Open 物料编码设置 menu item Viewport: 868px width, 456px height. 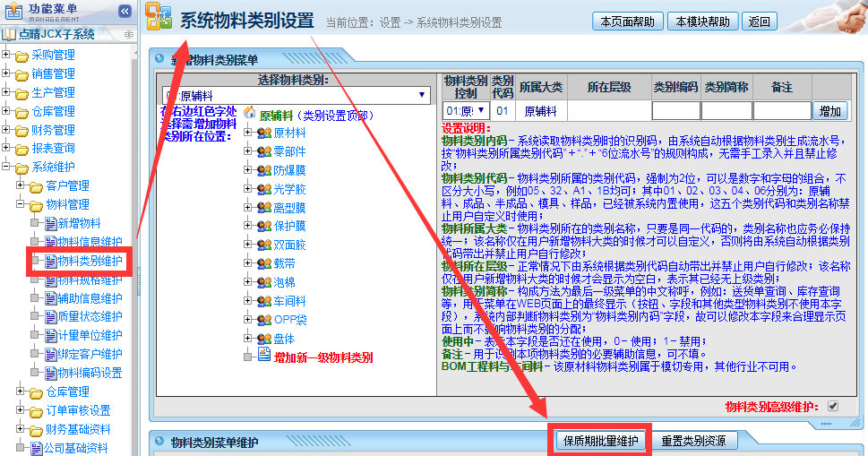point(90,373)
